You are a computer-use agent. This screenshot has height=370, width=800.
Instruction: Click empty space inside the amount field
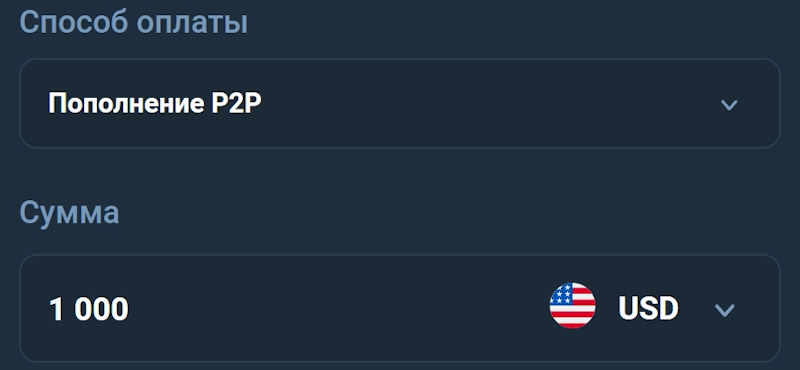(332, 308)
